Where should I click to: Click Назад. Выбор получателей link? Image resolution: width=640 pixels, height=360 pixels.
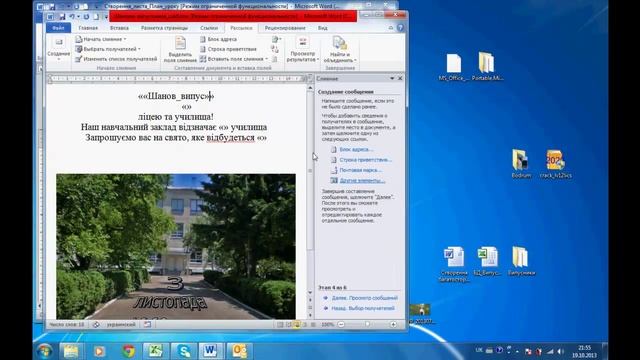point(363,308)
